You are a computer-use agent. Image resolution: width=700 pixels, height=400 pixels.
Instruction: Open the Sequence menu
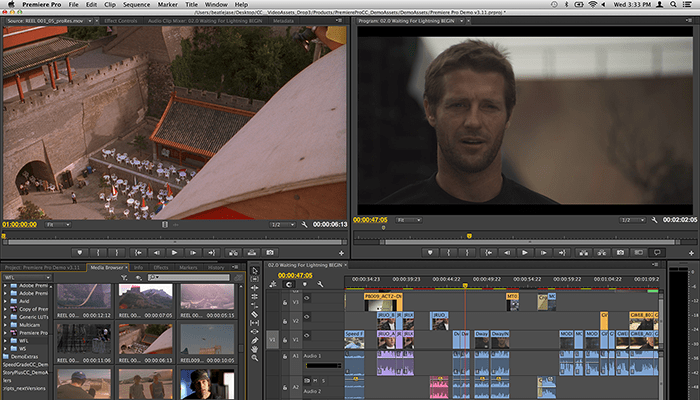(135, 5)
